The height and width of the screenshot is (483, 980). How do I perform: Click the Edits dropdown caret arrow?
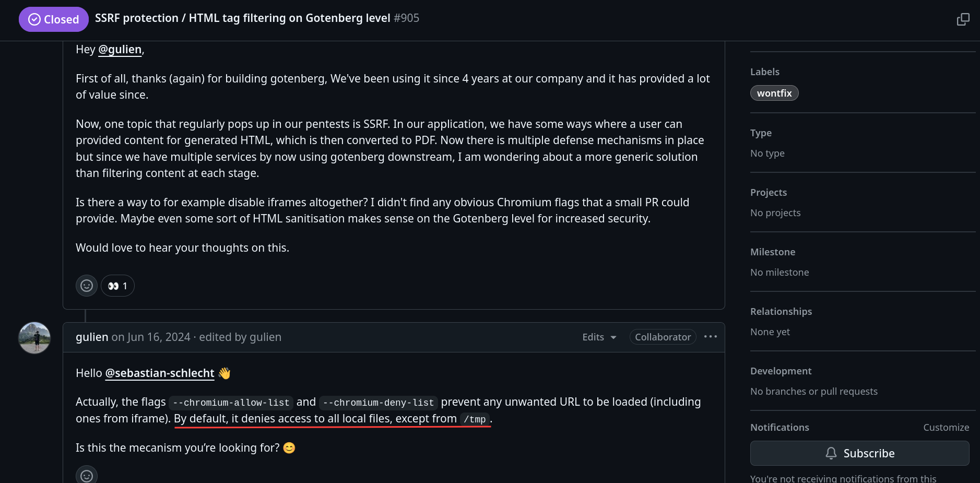(x=613, y=337)
